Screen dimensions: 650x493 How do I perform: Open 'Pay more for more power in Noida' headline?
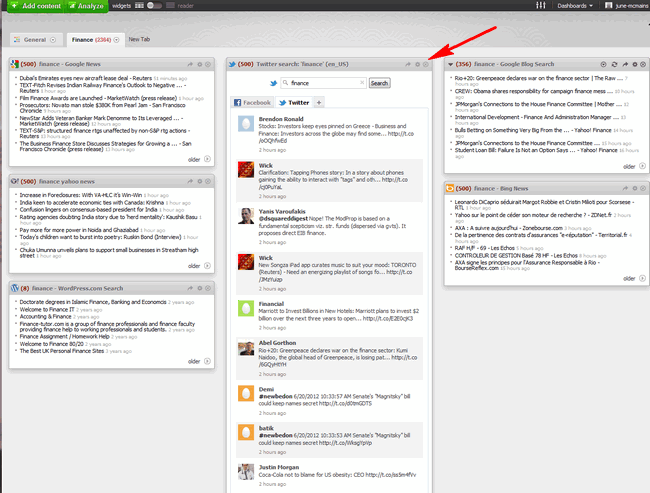pos(79,230)
